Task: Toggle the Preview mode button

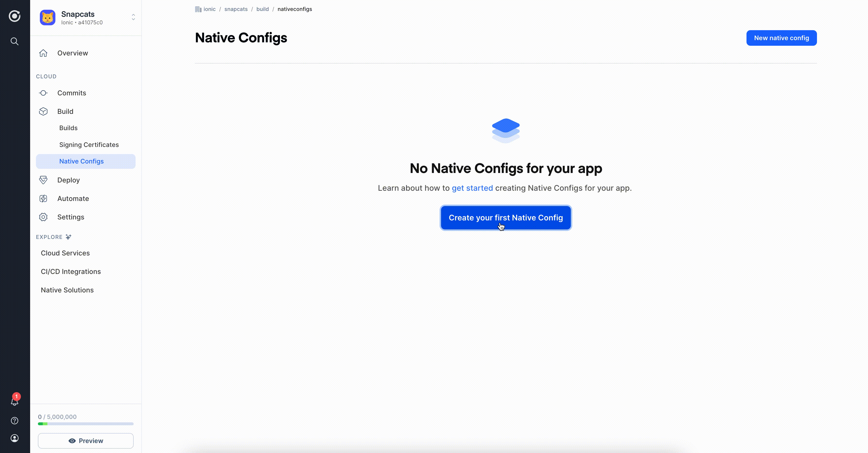Action: pos(86,440)
